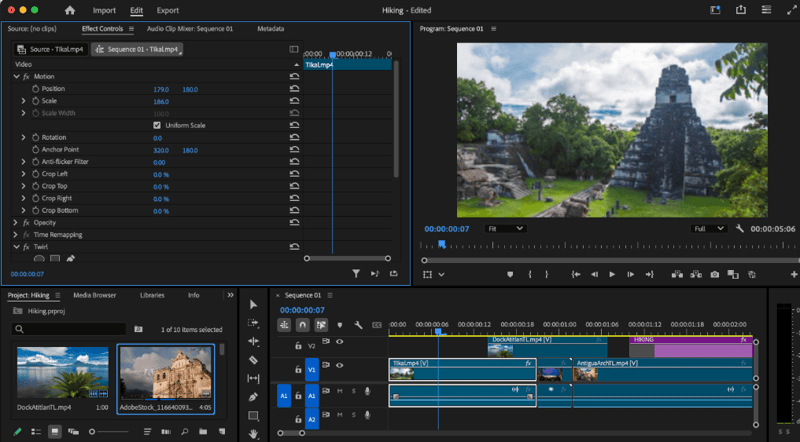Open the Media Browser tab
Image resolution: width=800 pixels, height=442 pixels.
point(94,295)
